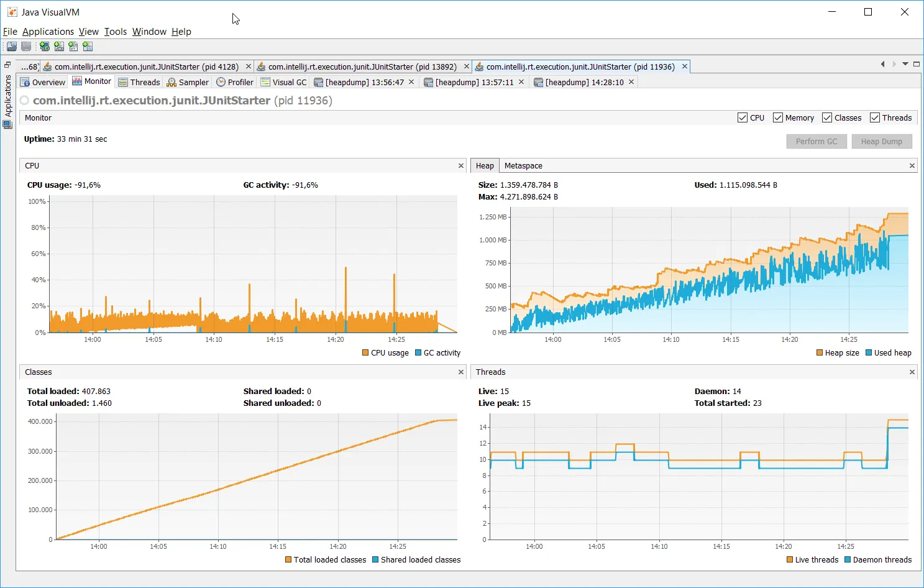Screen dimensions: 924x588
Task: Click the Used heap legend swatch
Action: (869, 353)
